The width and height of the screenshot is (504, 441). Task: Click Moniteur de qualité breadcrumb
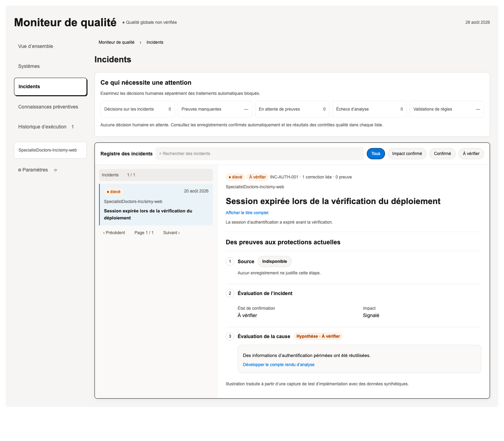pos(117,42)
